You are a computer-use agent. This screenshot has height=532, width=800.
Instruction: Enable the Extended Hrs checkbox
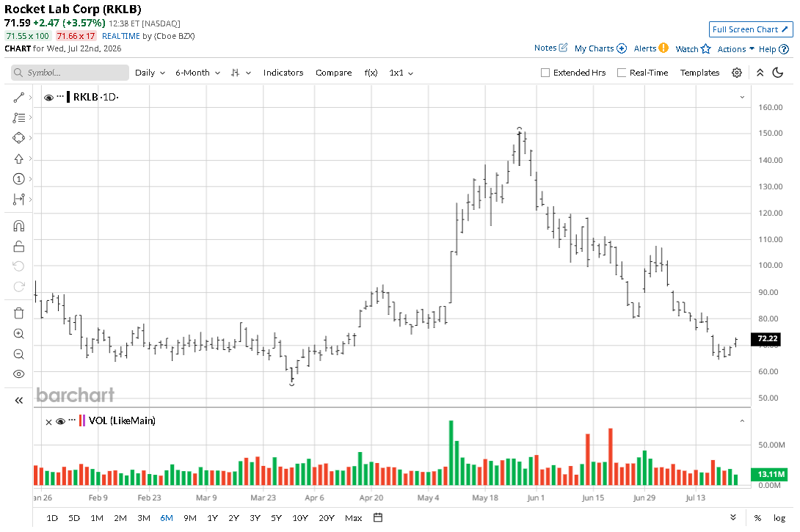pyautogui.click(x=545, y=73)
